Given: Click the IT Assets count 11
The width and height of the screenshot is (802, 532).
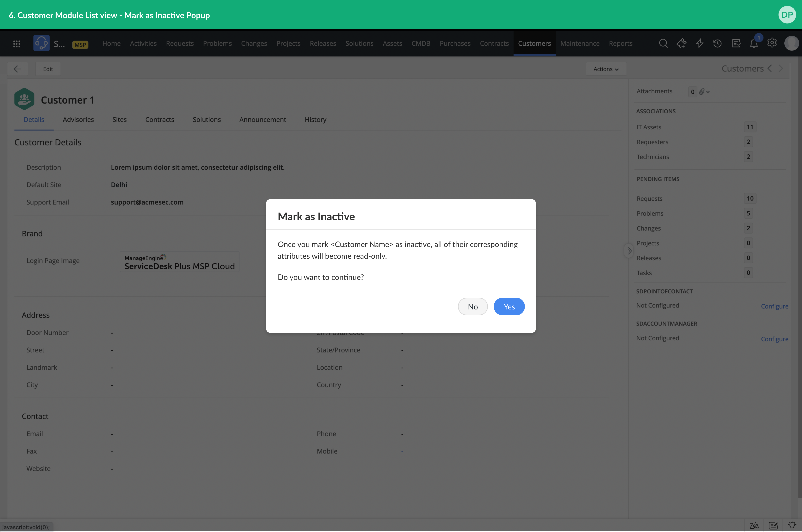Looking at the screenshot, I should pos(750,127).
